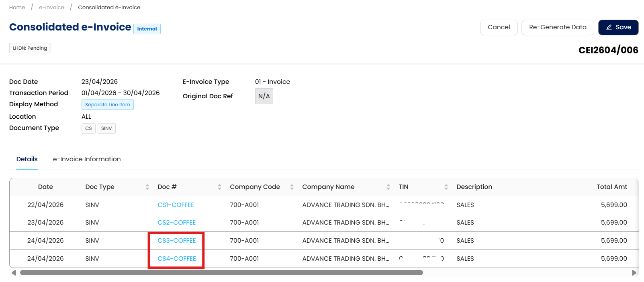Click the Save button
The image size is (644, 282).
click(x=618, y=27)
